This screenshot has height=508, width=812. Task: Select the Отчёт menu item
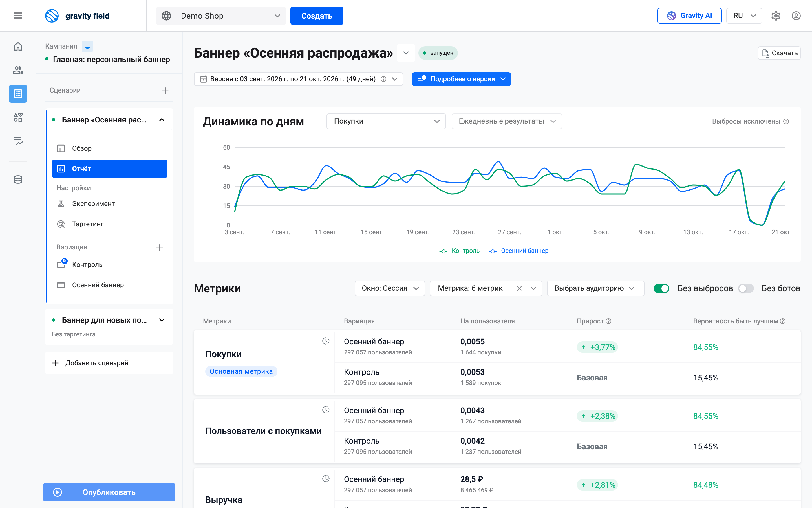(x=109, y=169)
